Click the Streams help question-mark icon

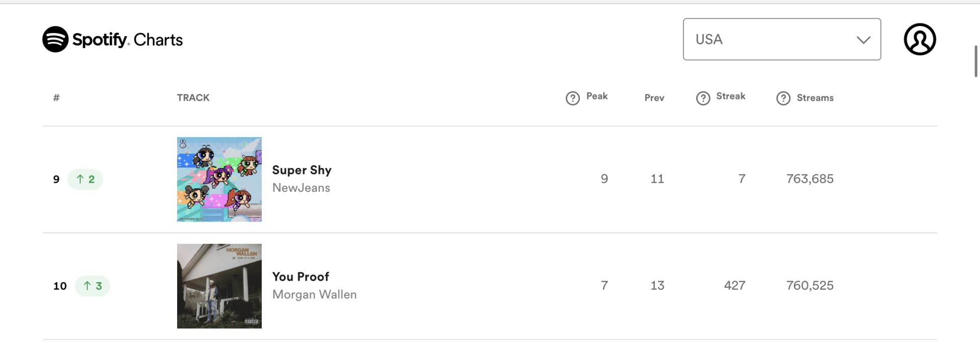click(783, 98)
